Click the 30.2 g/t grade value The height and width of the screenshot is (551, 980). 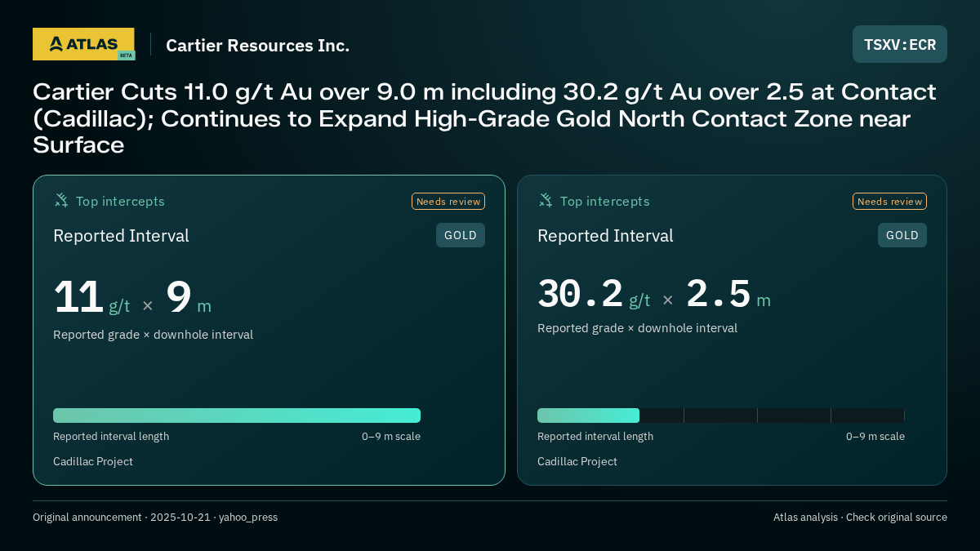click(594, 294)
